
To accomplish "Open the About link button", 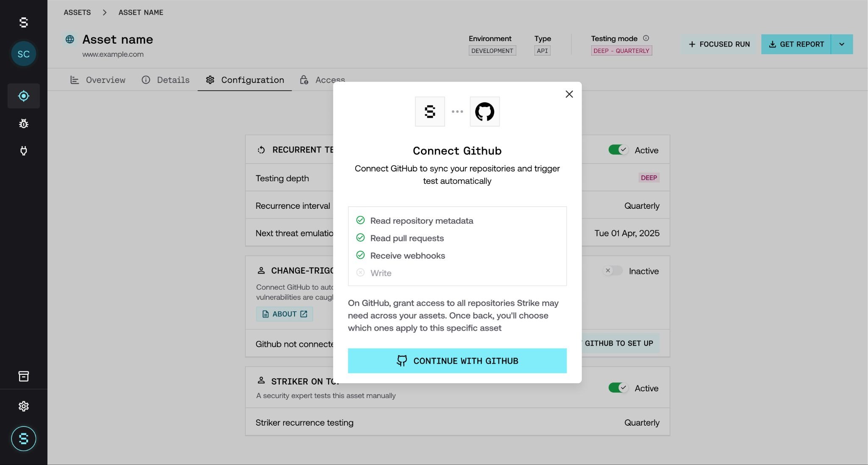I will (284, 314).
